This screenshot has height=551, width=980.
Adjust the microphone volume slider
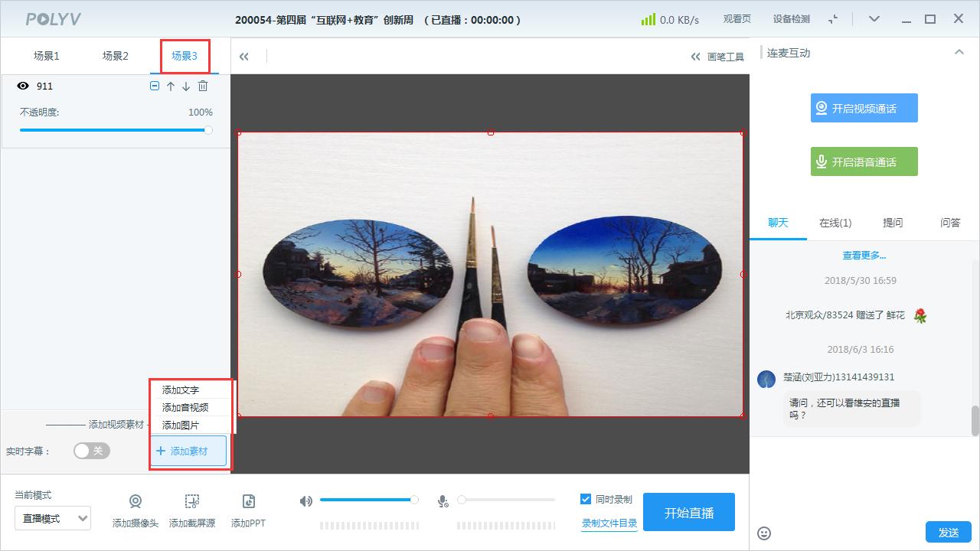coord(506,500)
